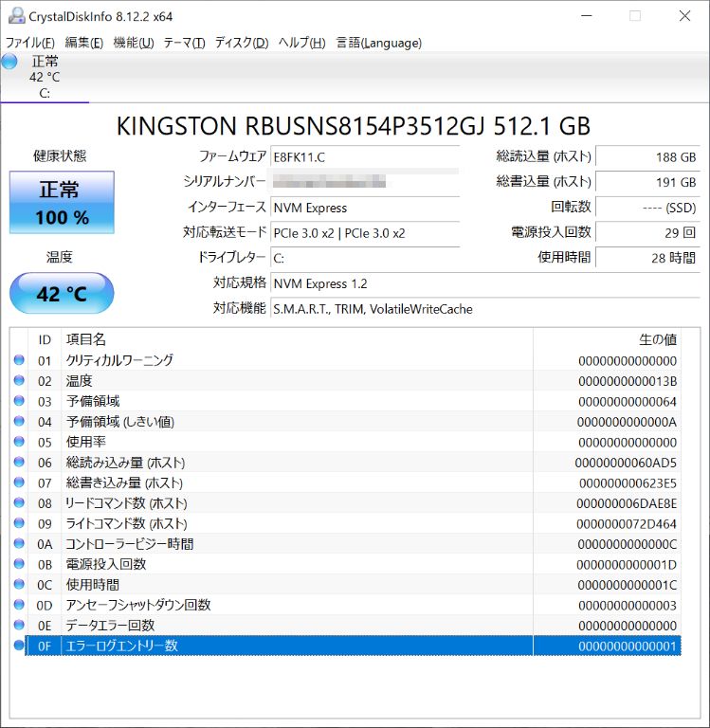Select the 使用率 attribute name

pos(86,442)
